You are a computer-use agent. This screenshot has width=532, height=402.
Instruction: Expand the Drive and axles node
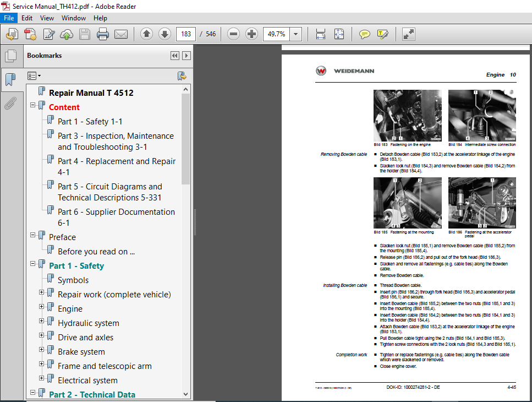click(x=41, y=335)
